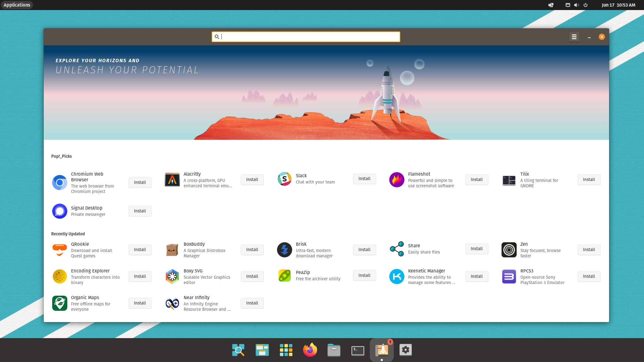
Task: Open the Boxy SVG icon
Action: (x=172, y=277)
